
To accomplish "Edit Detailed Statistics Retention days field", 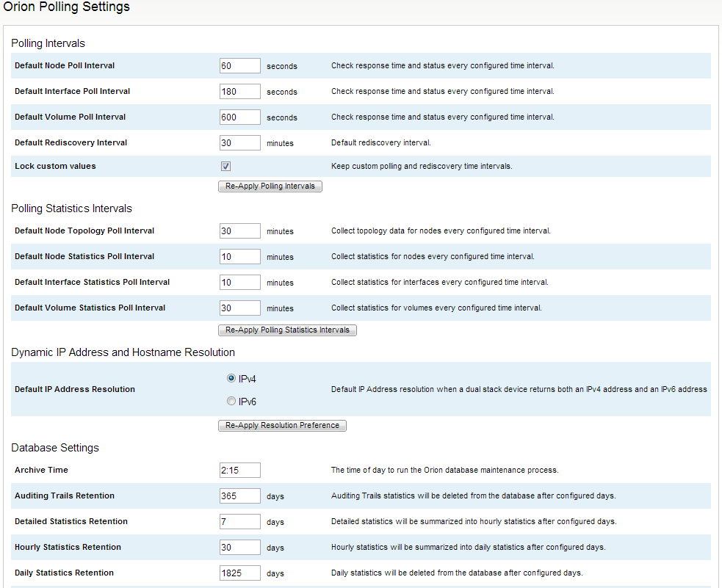I will click(x=240, y=522).
